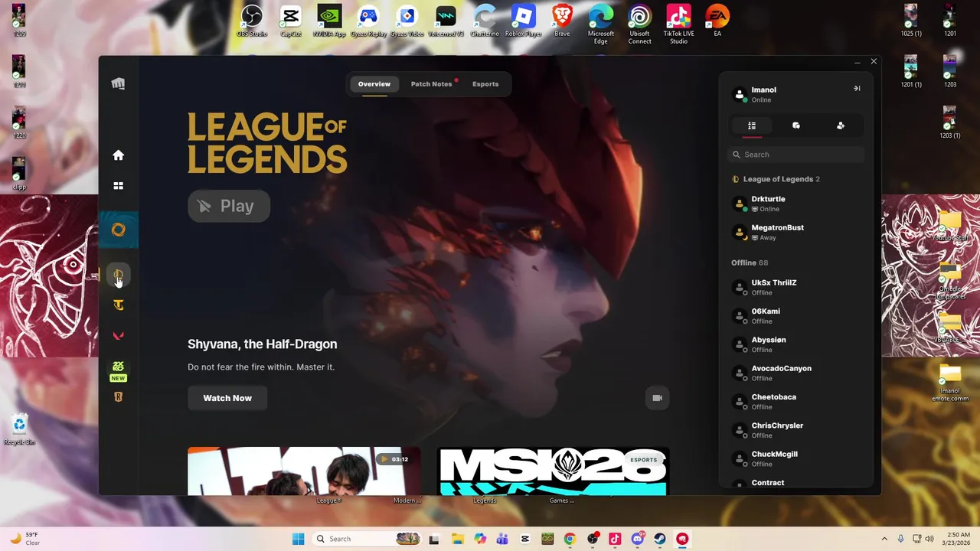Go to the Home sidebar icon
This screenshot has width=980, height=551.
click(118, 155)
